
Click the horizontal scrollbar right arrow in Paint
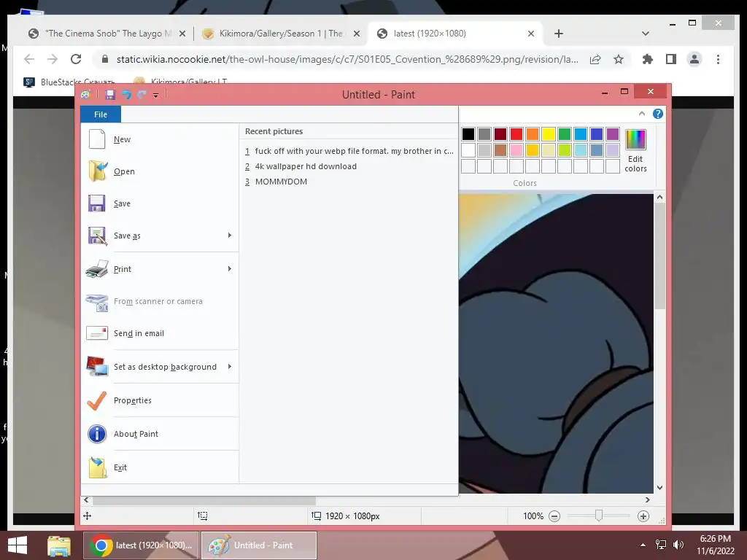pyautogui.click(x=648, y=500)
